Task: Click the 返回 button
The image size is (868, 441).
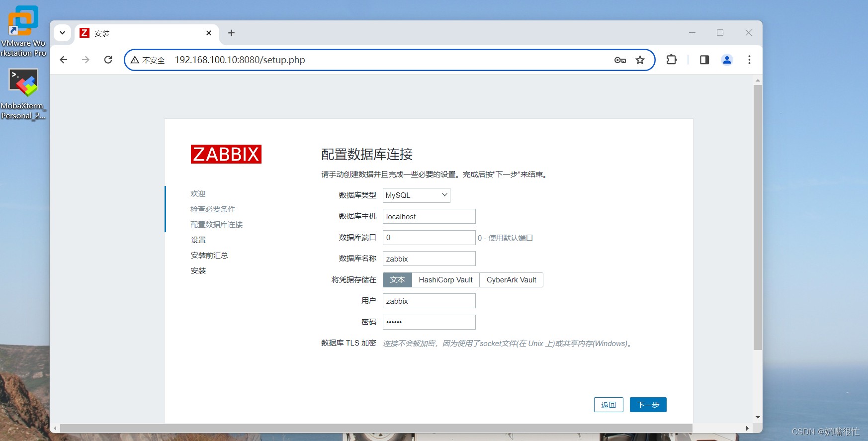Action: [608, 405]
